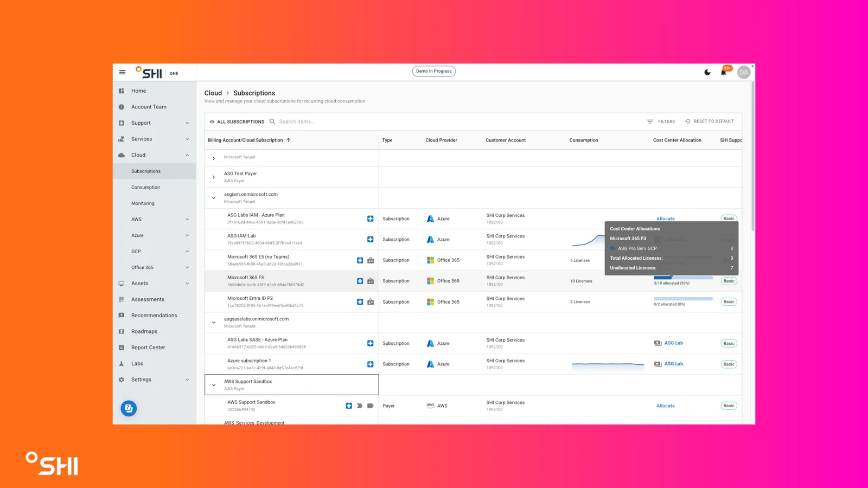Screen dimensions: 868x488
Task: Click the plus icon for ASG Labs IAM - Azure Plan
Action: click(x=370, y=219)
